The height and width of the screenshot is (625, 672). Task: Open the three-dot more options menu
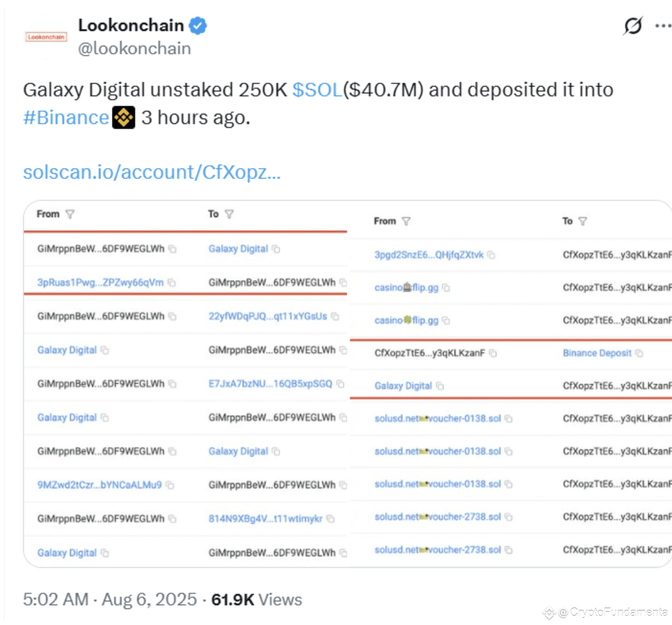[663, 26]
